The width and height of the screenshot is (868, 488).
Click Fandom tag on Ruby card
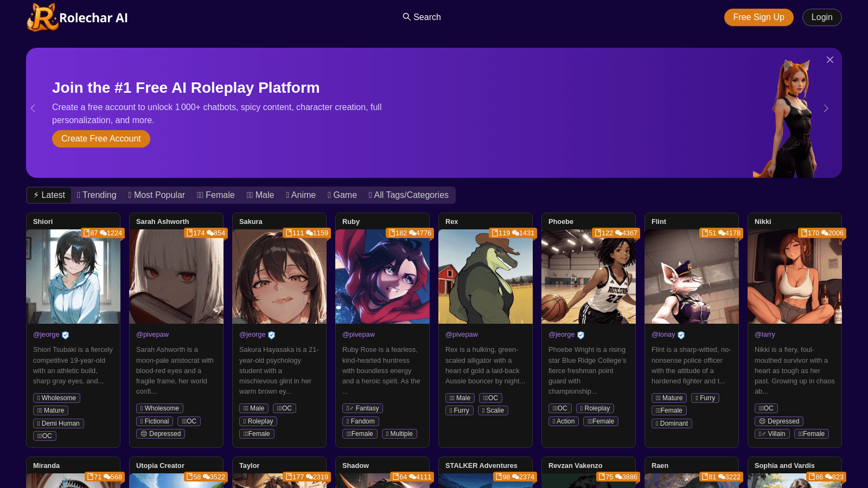(x=361, y=421)
